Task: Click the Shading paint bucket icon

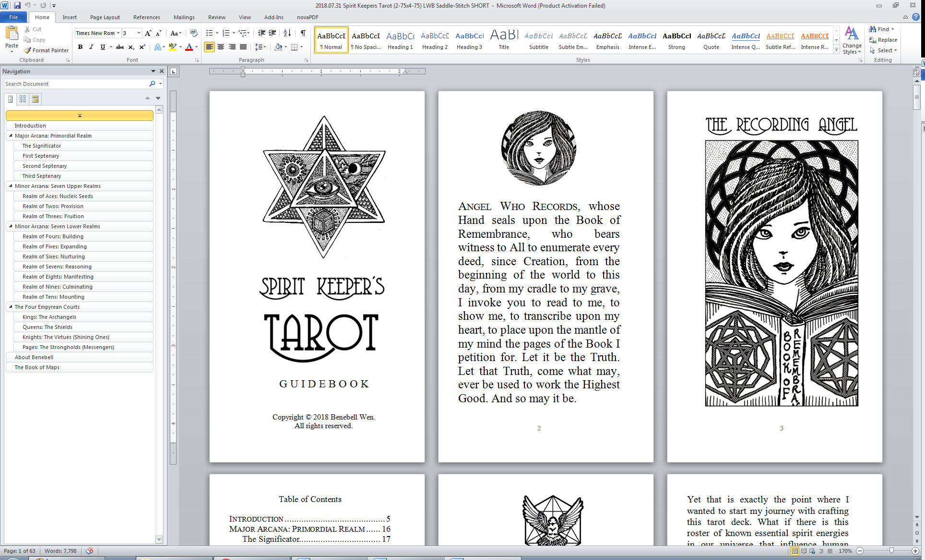Action: tap(278, 47)
